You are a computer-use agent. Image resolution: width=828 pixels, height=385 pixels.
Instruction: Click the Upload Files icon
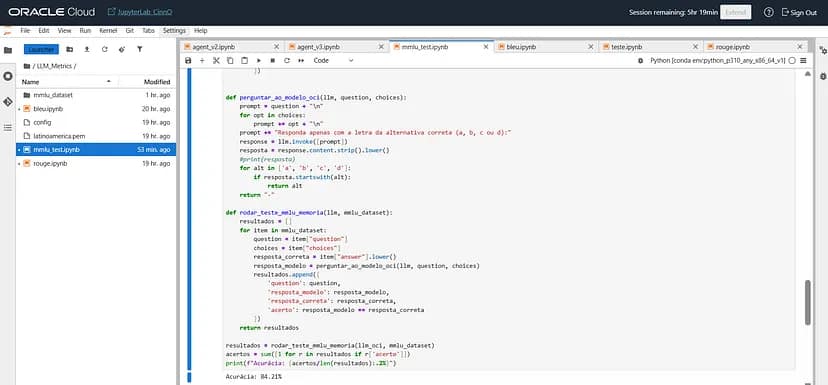pos(87,49)
